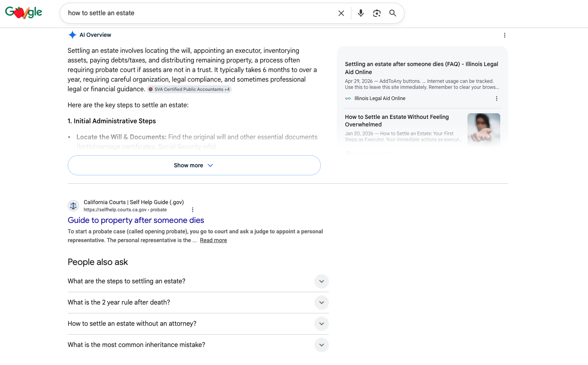Open California Courts result three-dot menu
The width and height of the screenshot is (588, 365).
pyautogui.click(x=193, y=210)
